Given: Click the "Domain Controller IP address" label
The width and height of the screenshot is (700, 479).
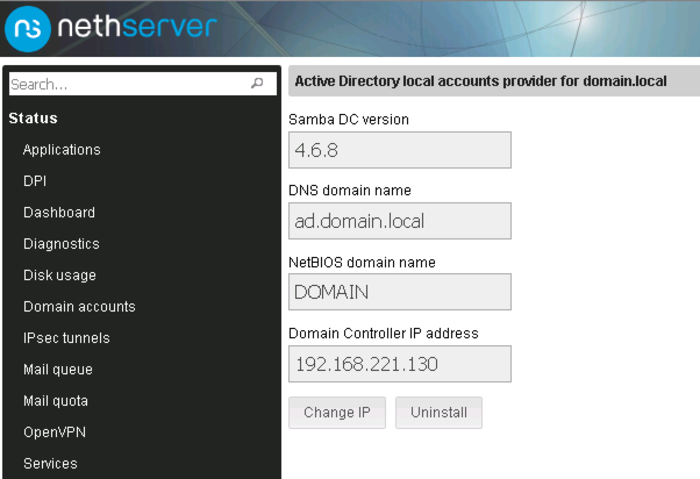Looking at the screenshot, I should [383, 333].
